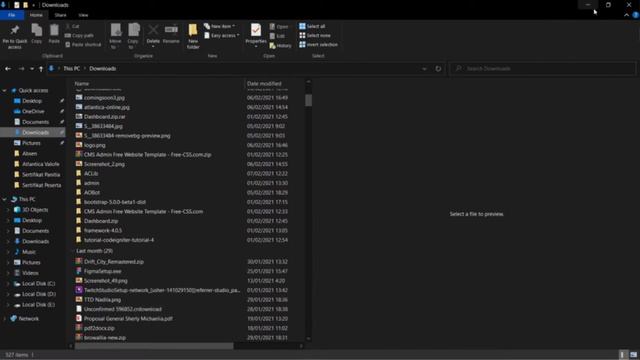Click the Open ribbon command
This screenshot has width=640, height=360.
pos(279,27)
